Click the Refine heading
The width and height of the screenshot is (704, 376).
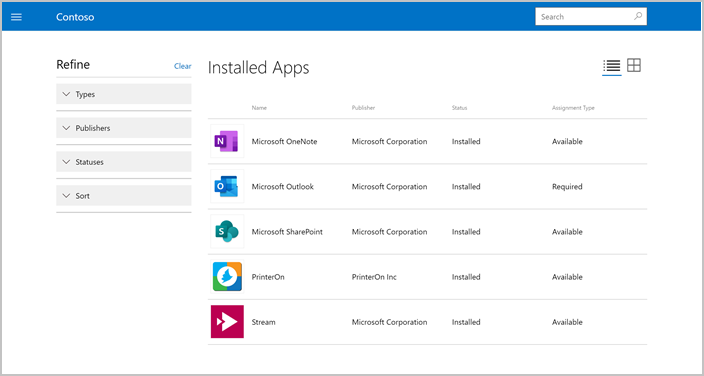tap(73, 65)
